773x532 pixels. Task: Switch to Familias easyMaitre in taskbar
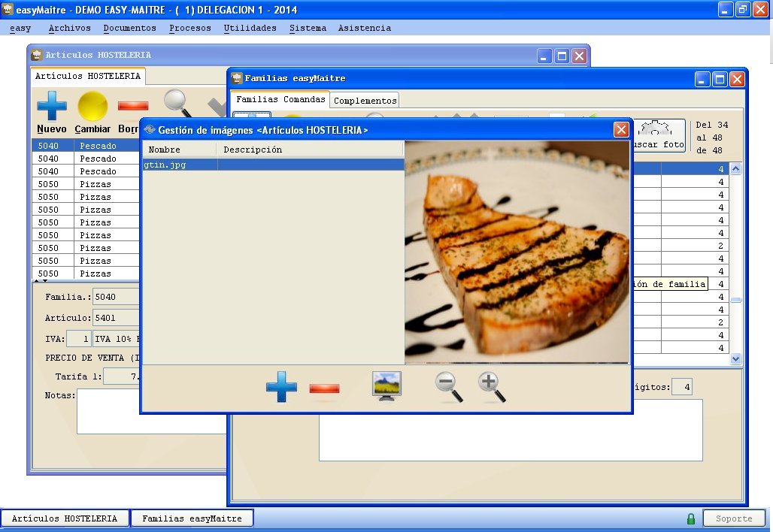pos(192,518)
